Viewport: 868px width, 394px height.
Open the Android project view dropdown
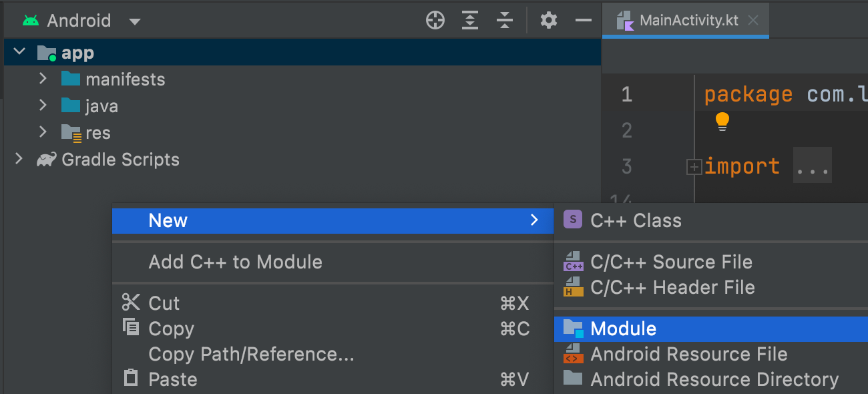135,21
